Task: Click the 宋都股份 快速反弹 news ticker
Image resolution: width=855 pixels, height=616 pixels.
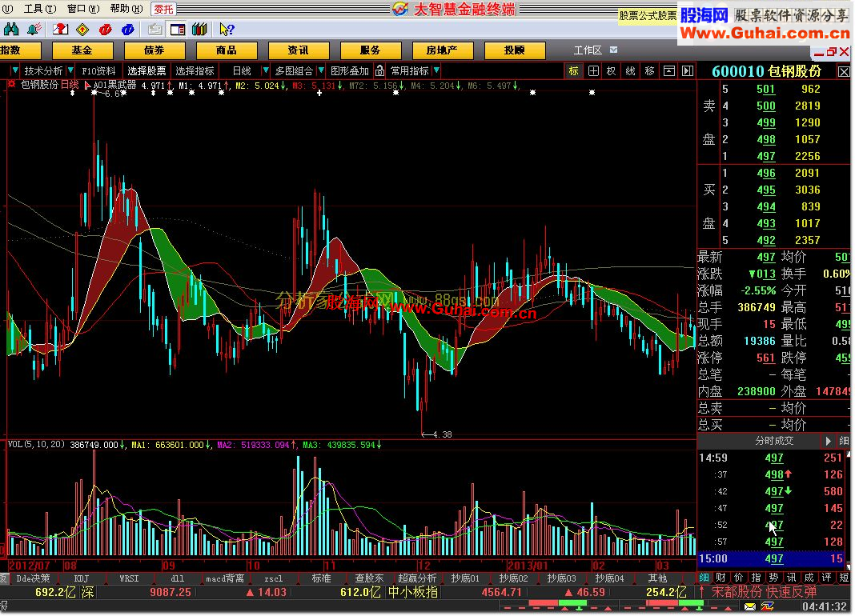Action: click(x=764, y=592)
